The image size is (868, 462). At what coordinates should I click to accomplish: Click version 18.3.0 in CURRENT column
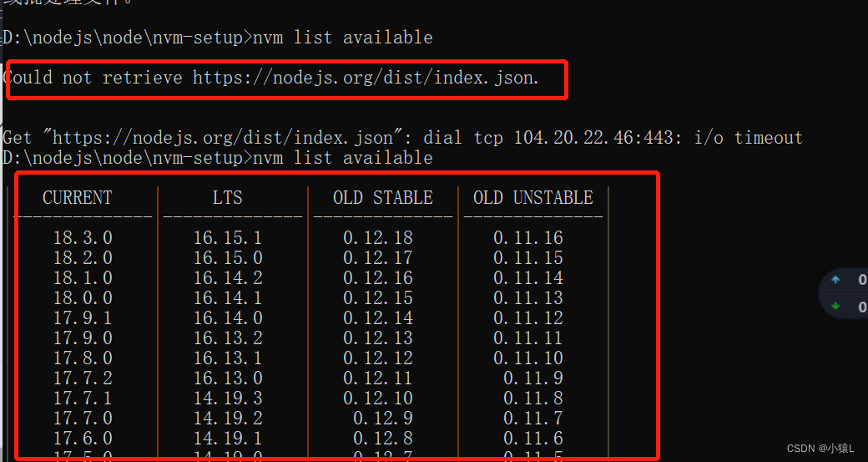[x=83, y=237]
